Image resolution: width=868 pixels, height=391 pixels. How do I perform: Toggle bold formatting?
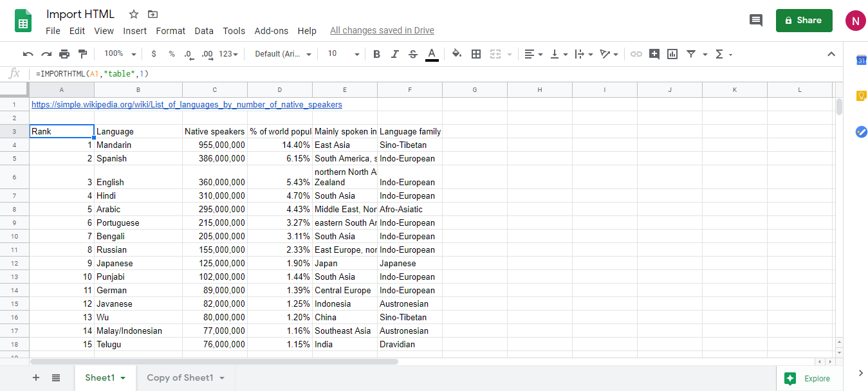coord(377,54)
